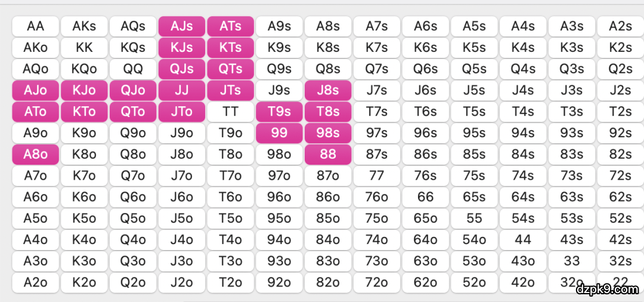Choose the 72o hand cell
The width and height of the screenshot is (644, 302).
coord(376,282)
